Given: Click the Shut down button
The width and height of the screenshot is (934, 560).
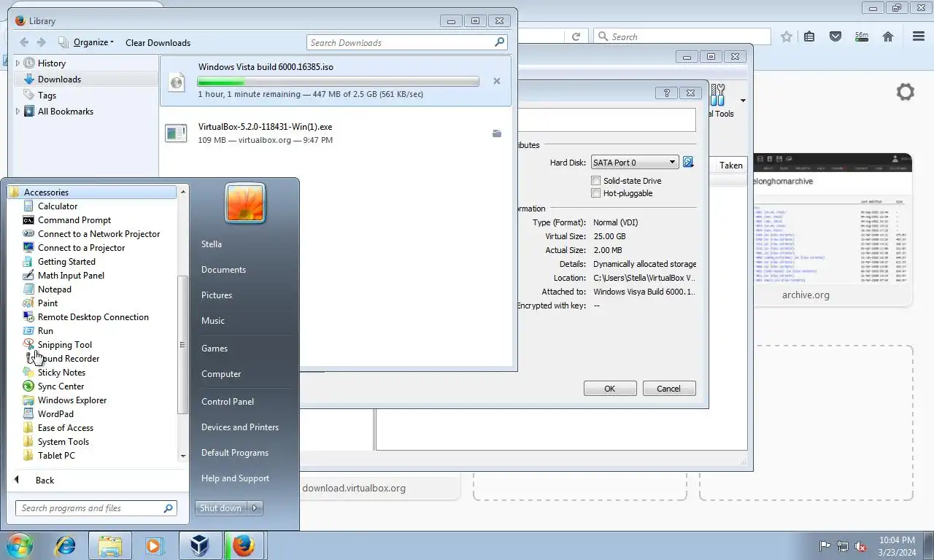Looking at the screenshot, I should pyautogui.click(x=221, y=508).
